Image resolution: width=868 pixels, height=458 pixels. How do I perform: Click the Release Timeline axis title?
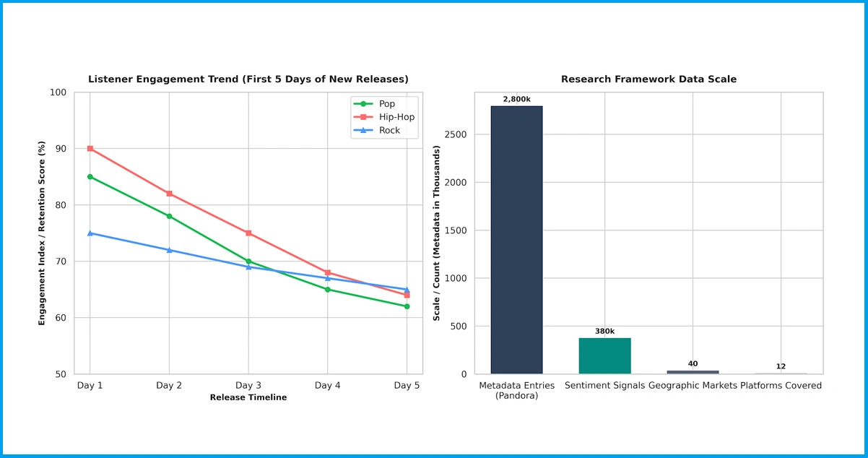point(248,398)
